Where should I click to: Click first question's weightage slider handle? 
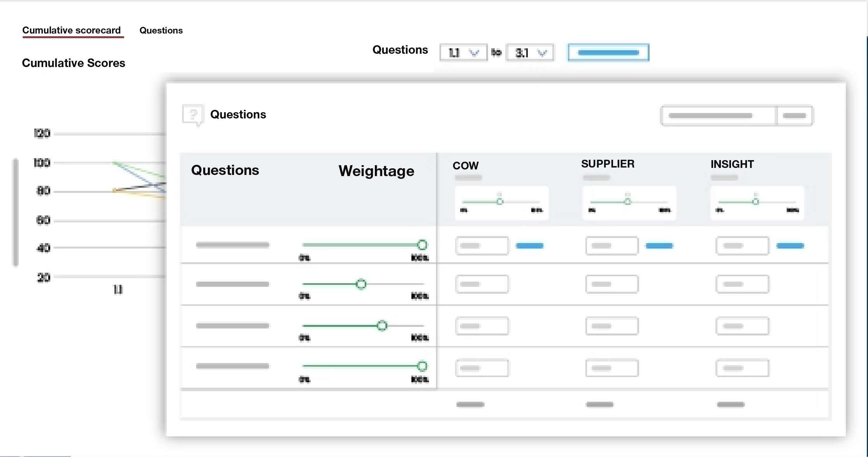[422, 245]
